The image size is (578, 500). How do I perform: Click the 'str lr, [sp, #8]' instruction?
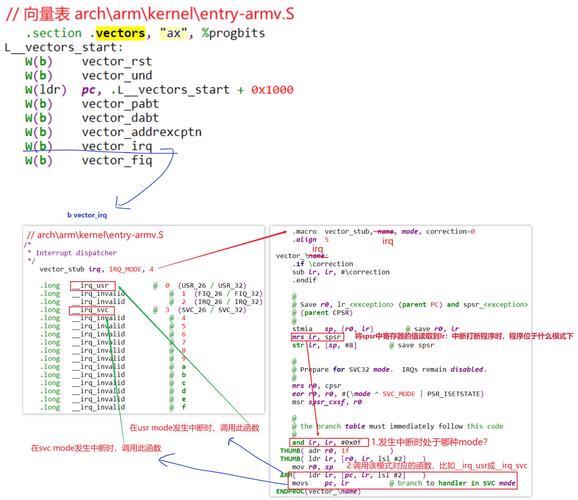point(324,346)
